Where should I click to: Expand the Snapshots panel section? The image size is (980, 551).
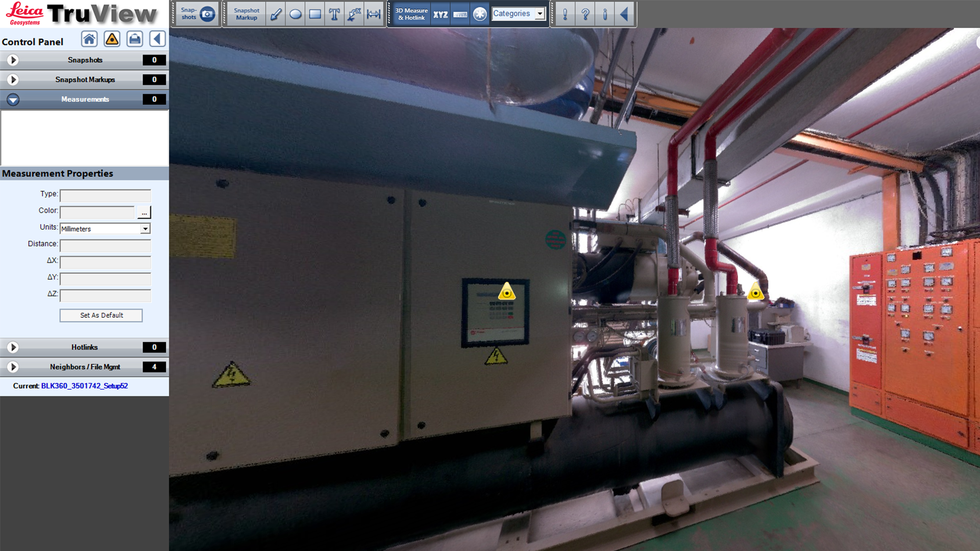12,60
